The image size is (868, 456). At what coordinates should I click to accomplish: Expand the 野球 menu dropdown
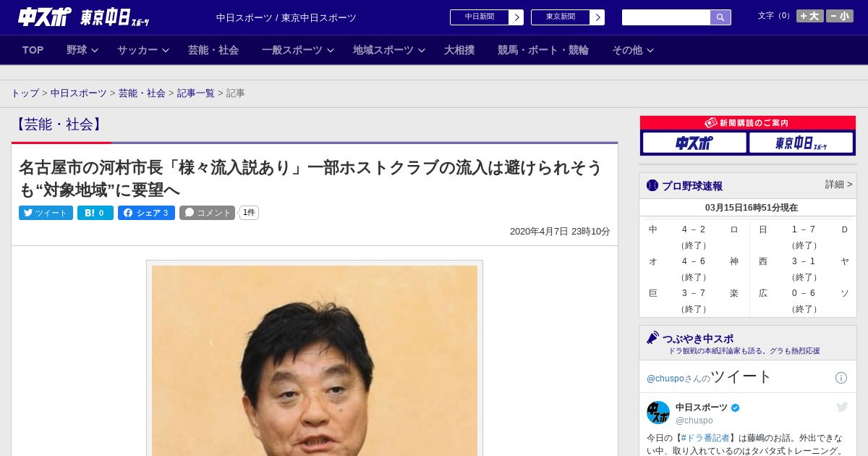pos(82,50)
